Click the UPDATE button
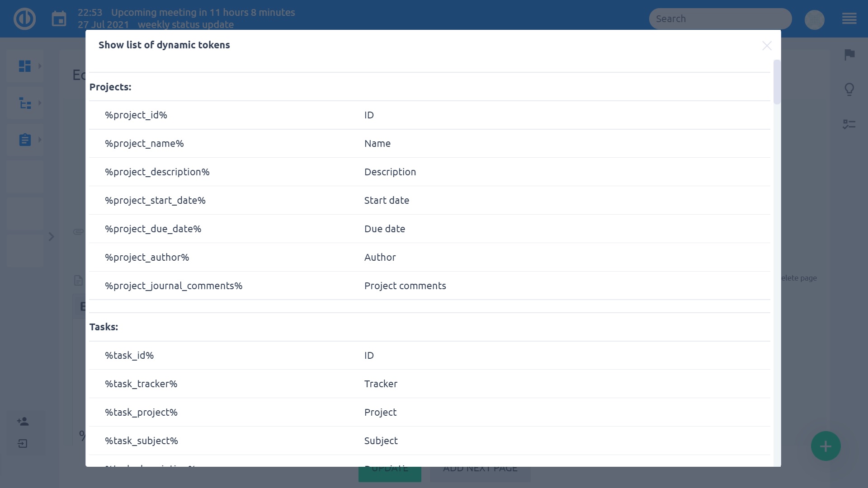The image size is (868, 488). (389, 471)
